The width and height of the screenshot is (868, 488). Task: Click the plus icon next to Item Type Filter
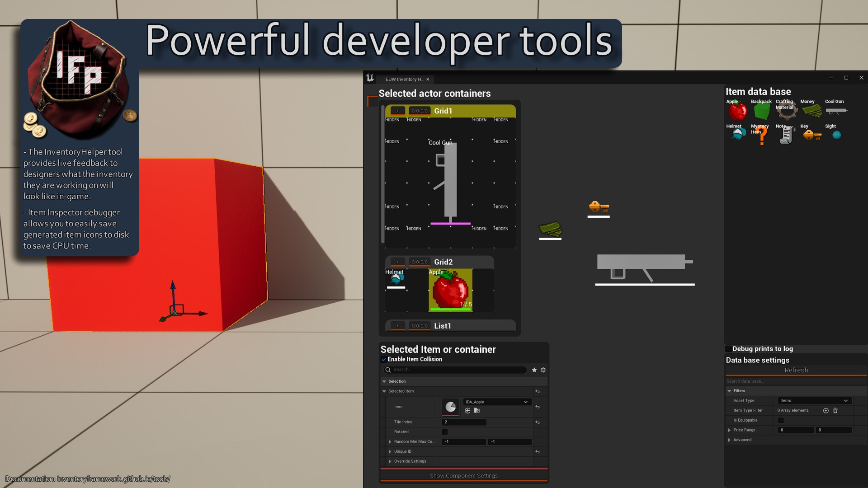[826, 410]
